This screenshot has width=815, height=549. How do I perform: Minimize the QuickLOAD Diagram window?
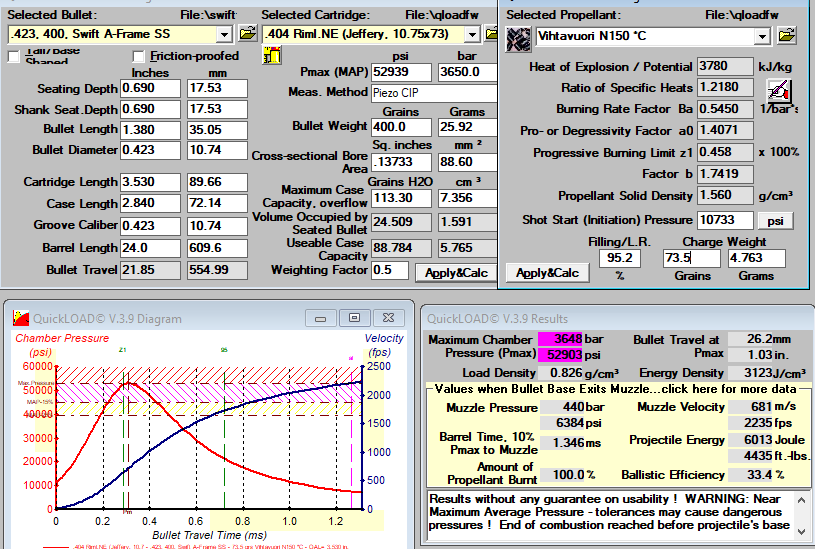320,318
